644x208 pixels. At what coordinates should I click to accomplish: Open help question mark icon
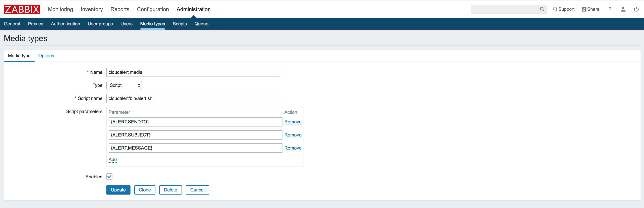[610, 9]
